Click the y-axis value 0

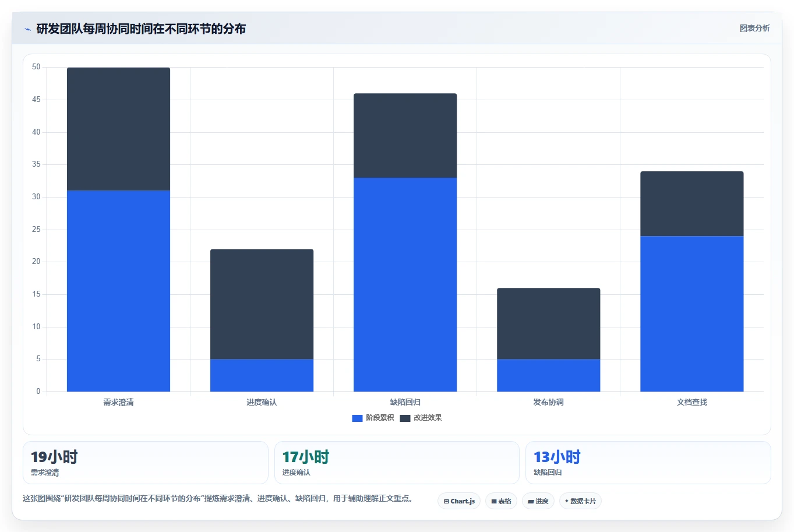(x=38, y=392)
